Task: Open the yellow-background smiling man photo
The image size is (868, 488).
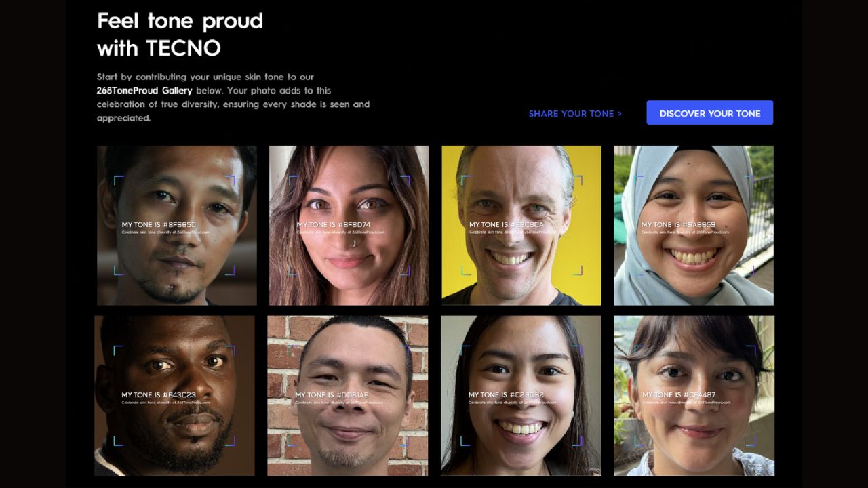Action: (x=521, y=226)
